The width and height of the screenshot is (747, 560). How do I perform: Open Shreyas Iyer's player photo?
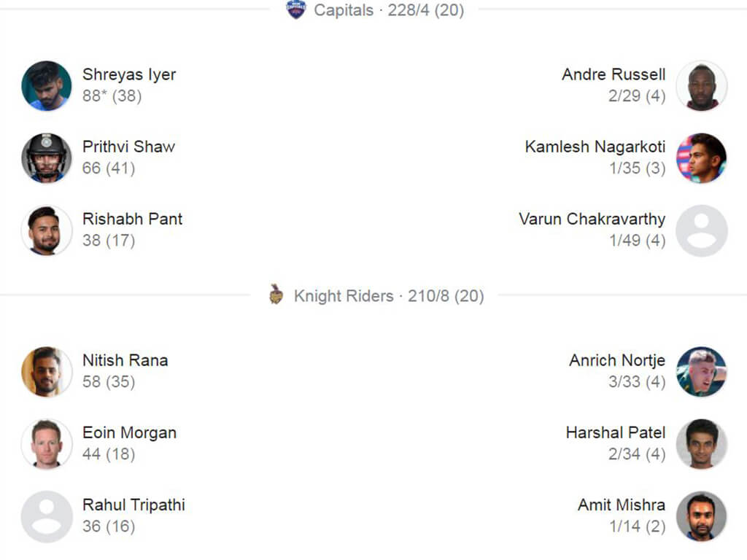tap(47, 86)
